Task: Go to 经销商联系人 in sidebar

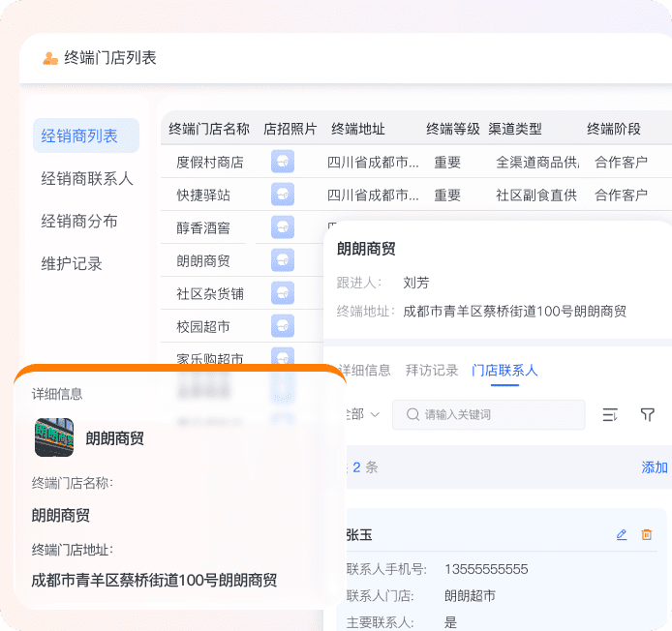Action: [x=87, y=179]
